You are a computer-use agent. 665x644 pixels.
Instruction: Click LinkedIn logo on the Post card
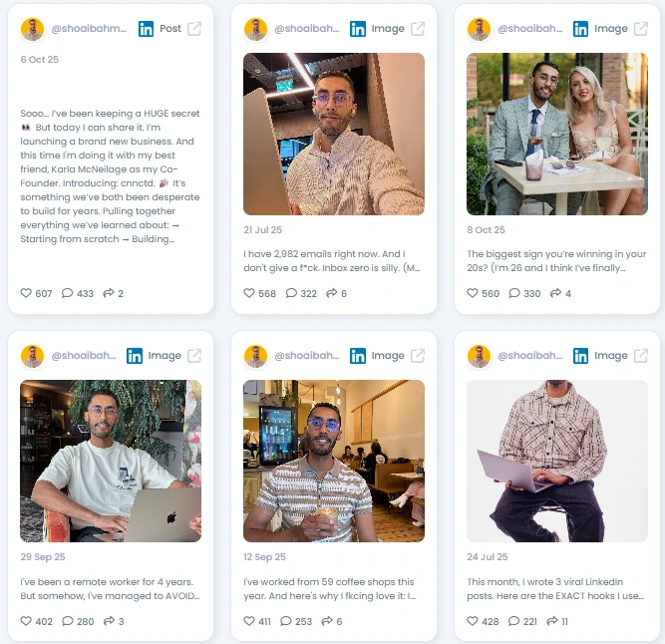pyautogui.click(x=146, y=29)
